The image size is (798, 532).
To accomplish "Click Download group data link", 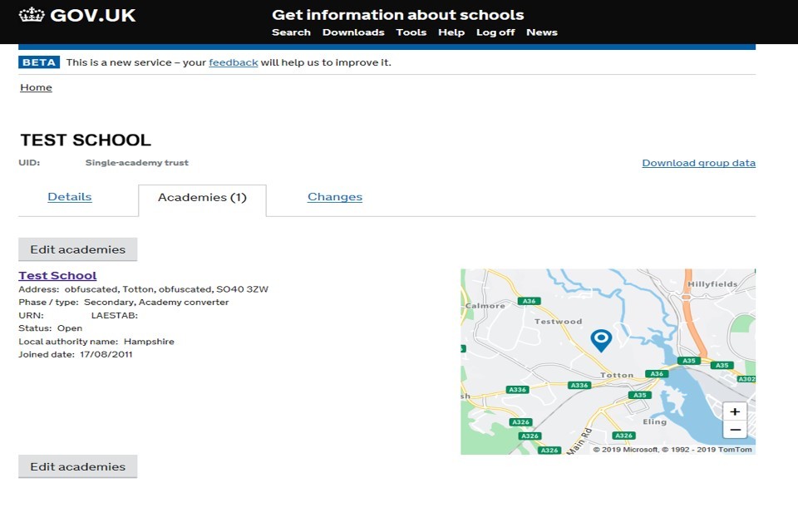I will pos(698,163).
